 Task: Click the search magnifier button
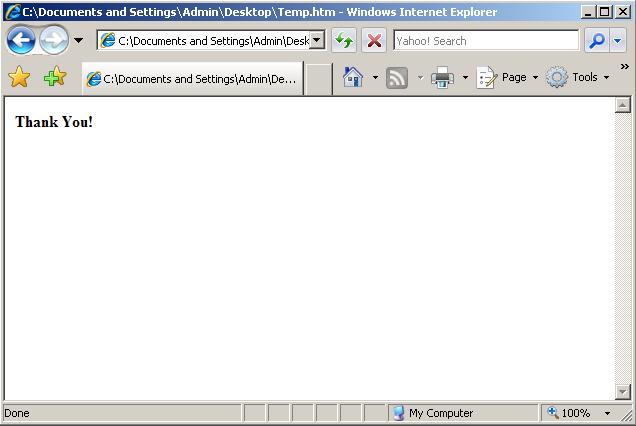[x=596, y=41]
